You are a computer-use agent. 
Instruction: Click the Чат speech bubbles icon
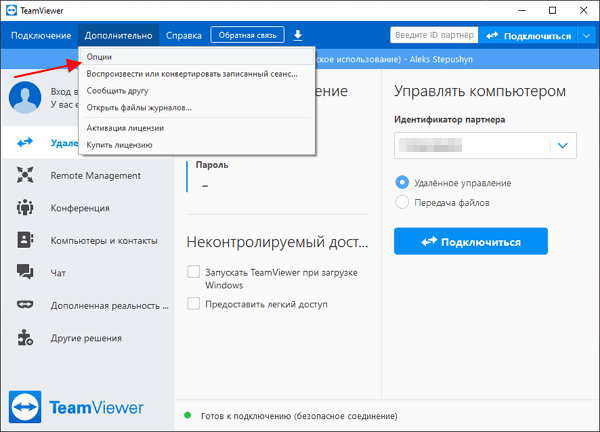coord(25,272)
